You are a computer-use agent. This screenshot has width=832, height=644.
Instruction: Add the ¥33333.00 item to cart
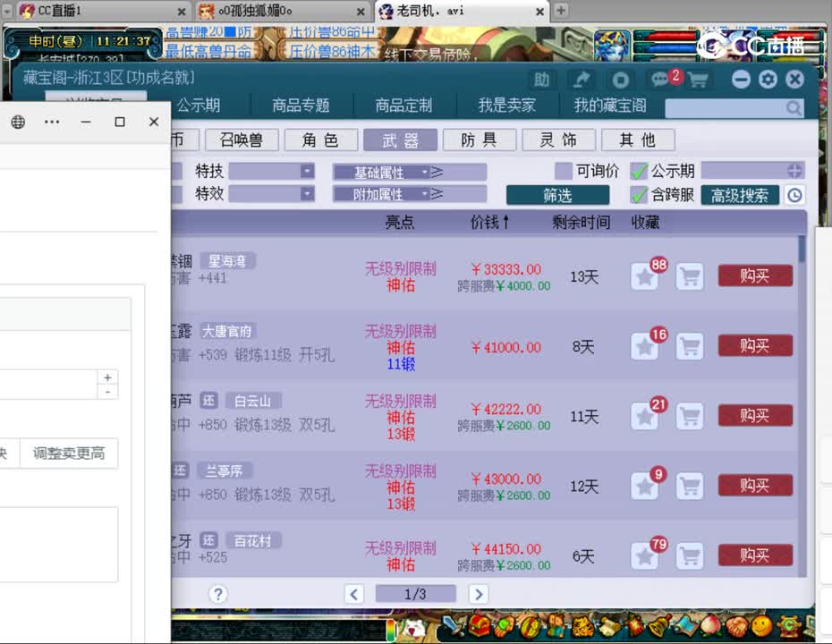click(690, 277)
